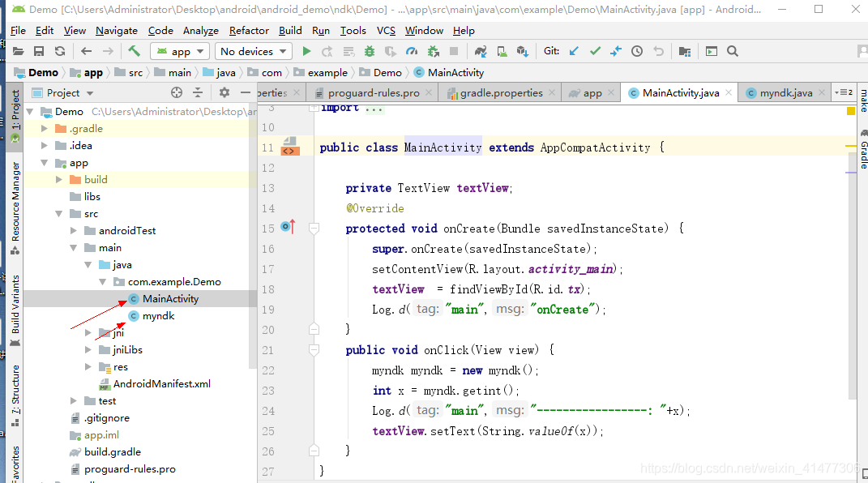Toggle Structure side panel

point(15,395)
